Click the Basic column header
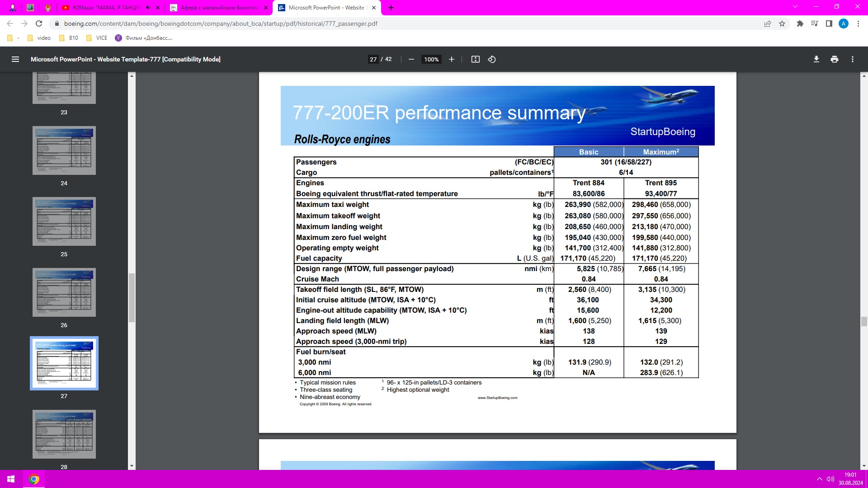The width and height of the screenshot is (868, 488). click(589, 152)
